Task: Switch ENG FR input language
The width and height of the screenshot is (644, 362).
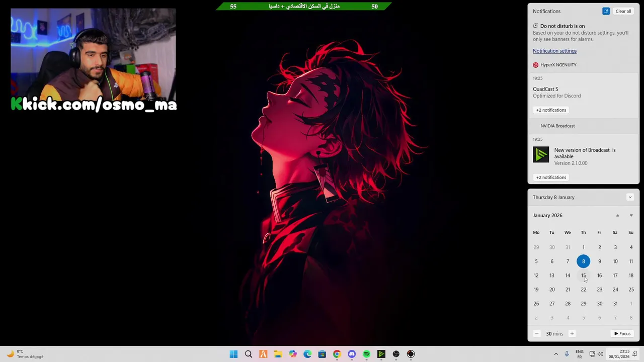Action: (x=580, y=354)
